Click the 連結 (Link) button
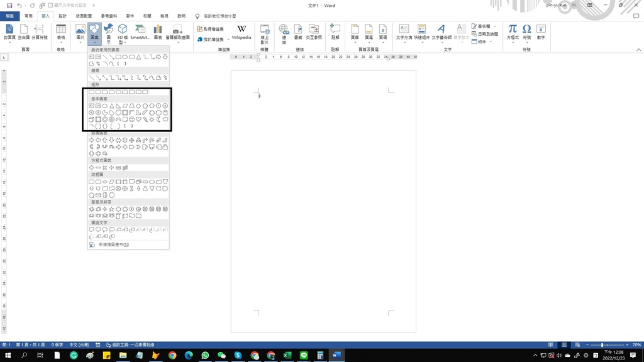 tap(284, 34)
